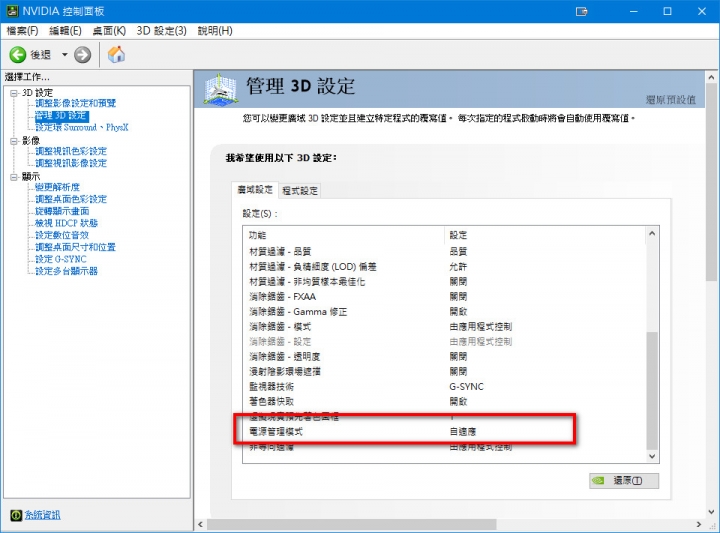Viewport: 720px width, 533px height.
Task: Switch to the 程式設定 tab
Action: click(x=300, y=191)
